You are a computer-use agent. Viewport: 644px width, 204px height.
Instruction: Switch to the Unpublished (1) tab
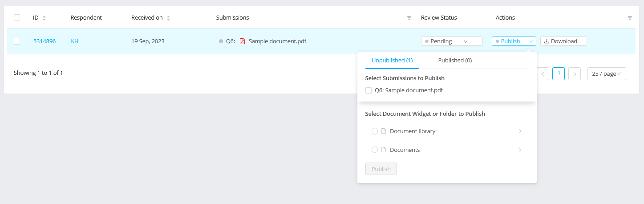pos(392,60)
